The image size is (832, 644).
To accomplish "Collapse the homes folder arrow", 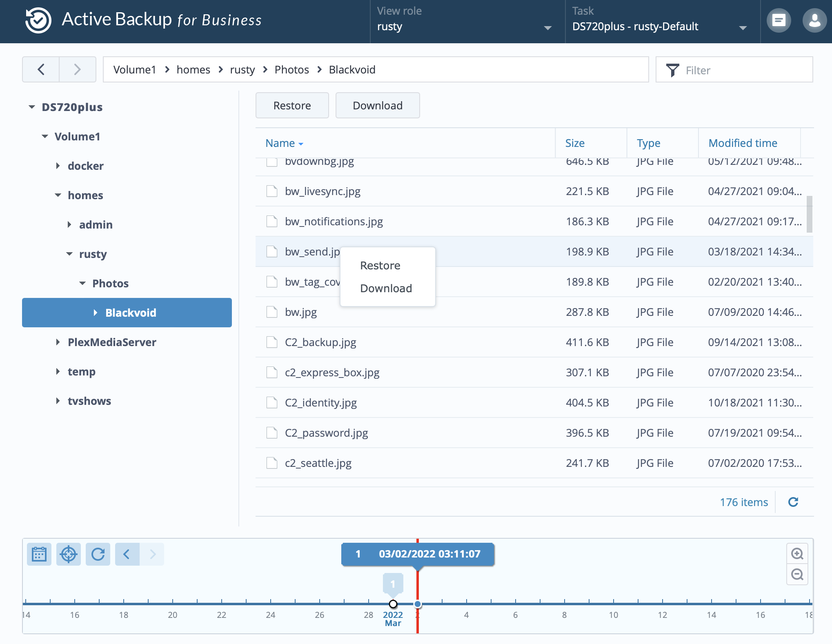I will pos(58,195).
